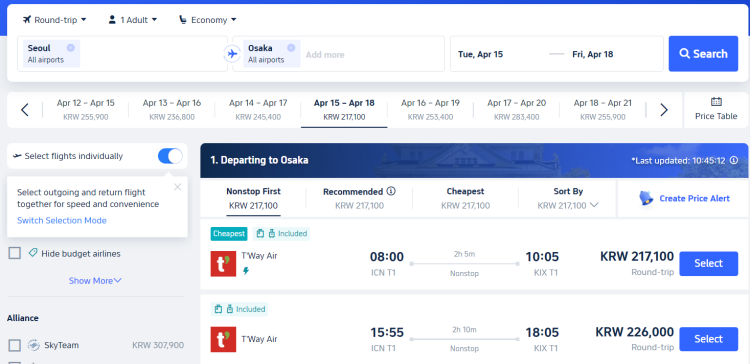Select the 08:00 T'Way Air flight
The height and width of the screenshot is (364, 750).
coord(708,264)
